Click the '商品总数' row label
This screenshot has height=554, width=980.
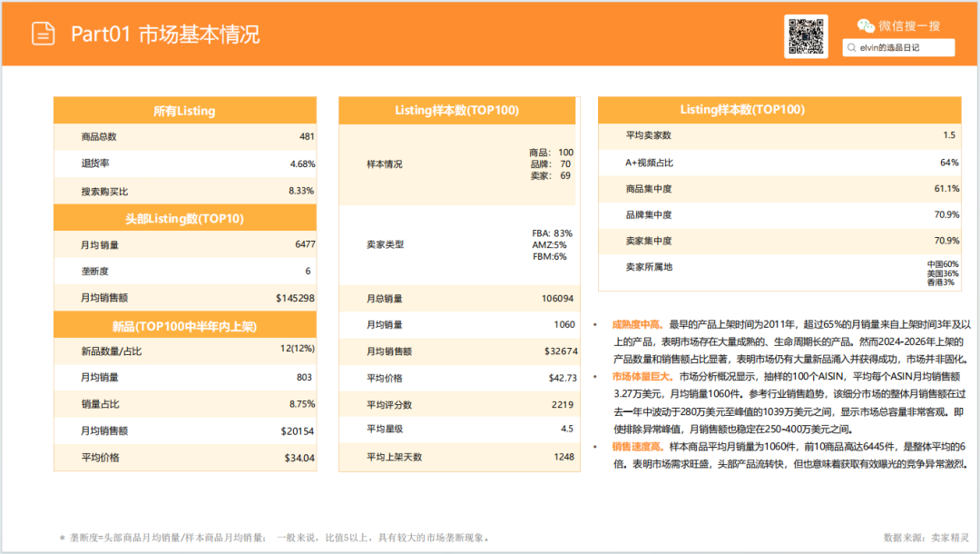coord(99,136)
